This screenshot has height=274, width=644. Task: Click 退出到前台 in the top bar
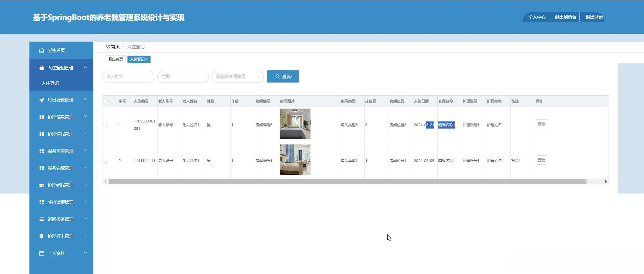(566, 17)
